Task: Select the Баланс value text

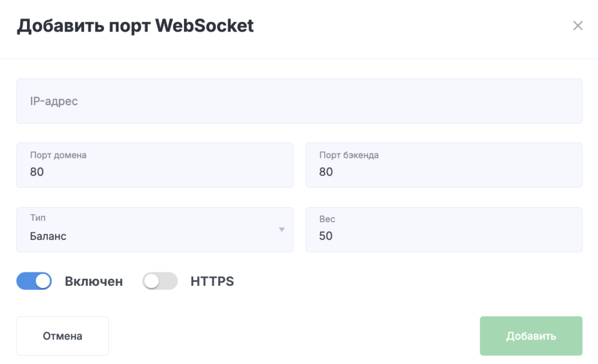Action: (48, 236)
